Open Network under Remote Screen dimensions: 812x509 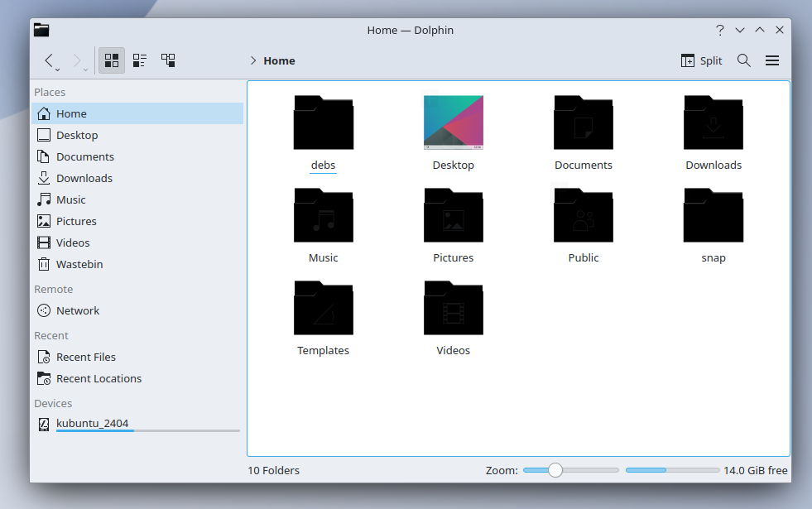[x=137, y=310]
